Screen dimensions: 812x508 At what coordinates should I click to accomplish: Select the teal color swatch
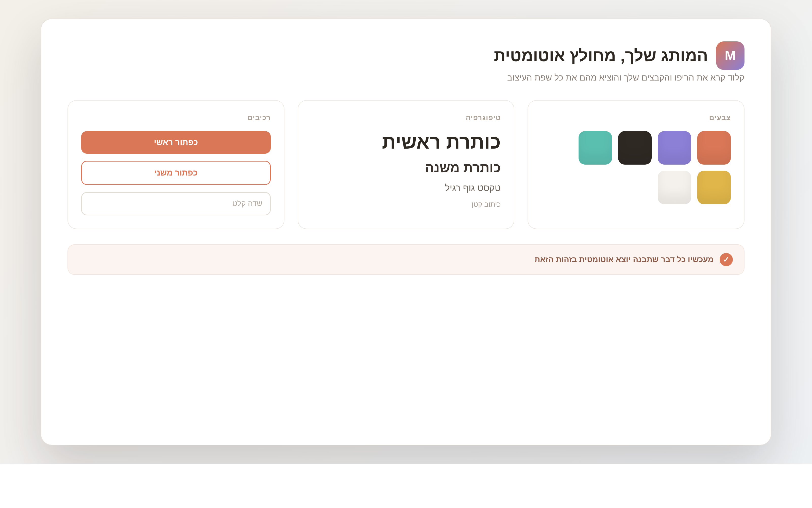tap(595, 148)
